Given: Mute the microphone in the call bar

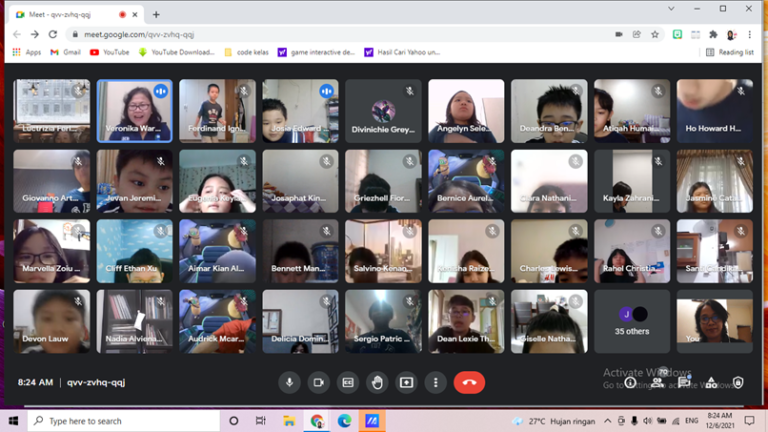Looking at the screenshot, I should point(290,382).
